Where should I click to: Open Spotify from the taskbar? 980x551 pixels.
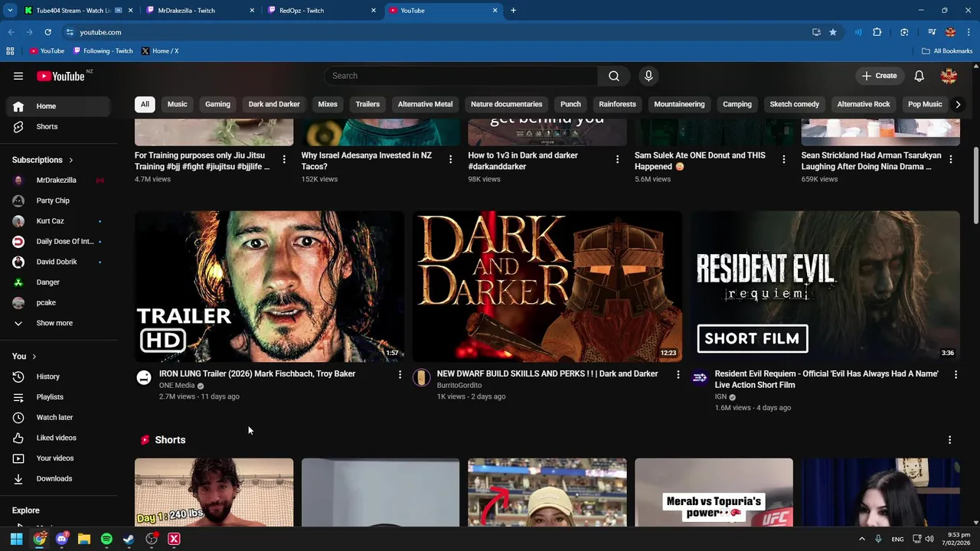(106, 539)
